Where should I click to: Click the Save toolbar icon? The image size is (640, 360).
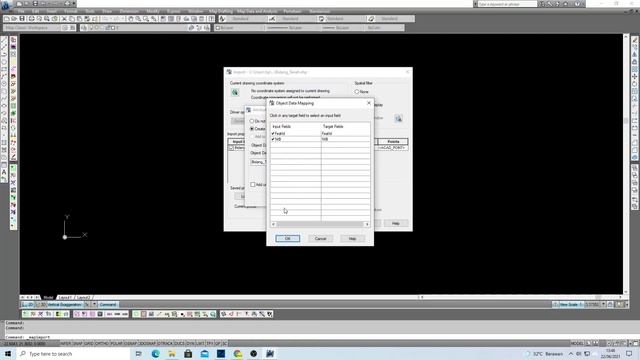coord(22,19)
